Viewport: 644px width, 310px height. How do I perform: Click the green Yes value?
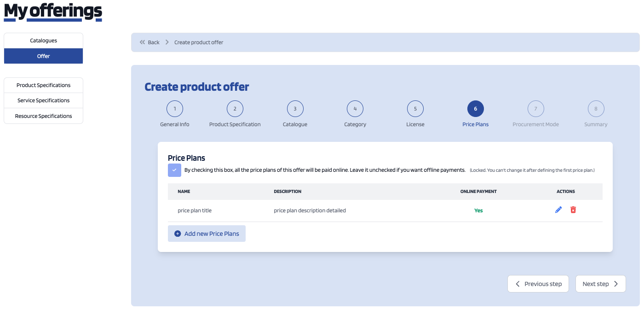click(478, 211)
